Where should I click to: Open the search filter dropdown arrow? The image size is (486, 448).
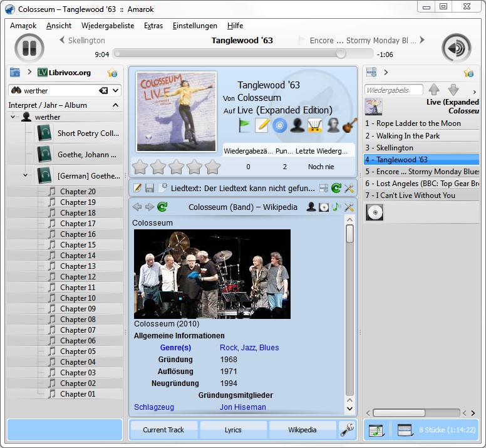click(115, 90)
